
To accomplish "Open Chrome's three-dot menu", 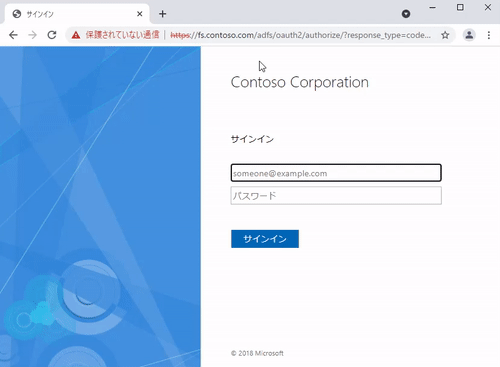I will pos(489,35).
